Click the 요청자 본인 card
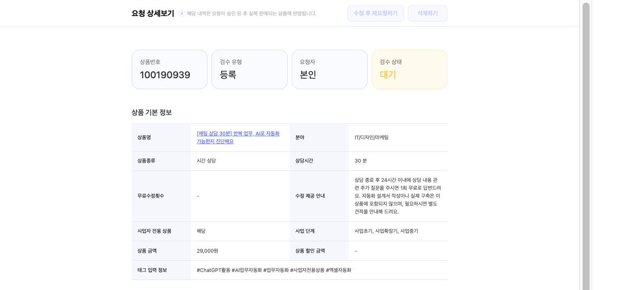The height and width of the screenshot is (290, 644). (x=329, y=69)
